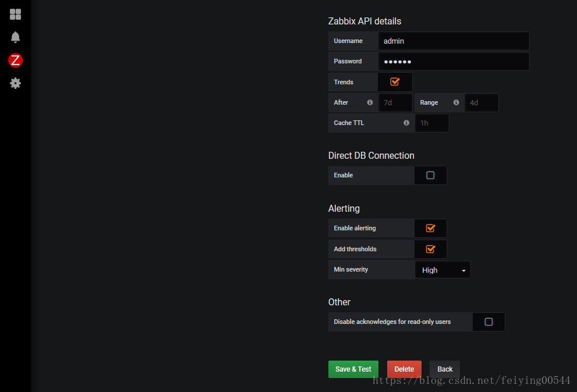Click the Add thresholds label
The image size is (577, 392).
click(x=355, y=249)
